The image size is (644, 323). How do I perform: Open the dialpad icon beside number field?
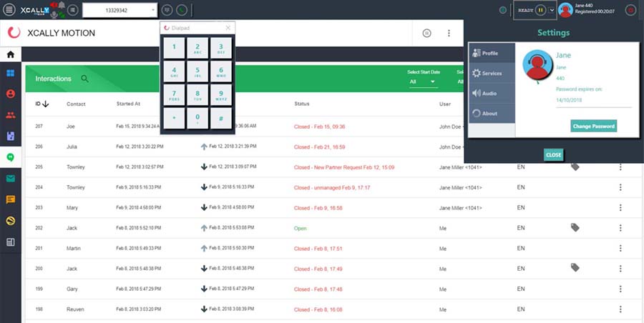pyautogui.click(x=167, y=10)
